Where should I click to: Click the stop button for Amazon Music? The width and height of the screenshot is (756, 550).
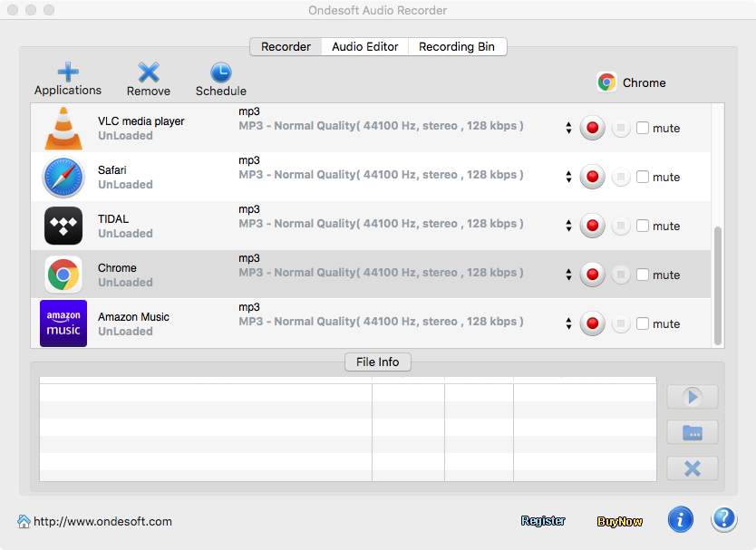pyautogui.click(x=621, y=323)
